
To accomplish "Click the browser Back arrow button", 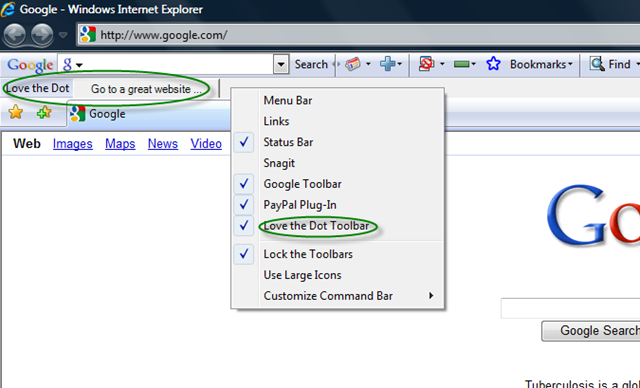I will tap(15, 34).
